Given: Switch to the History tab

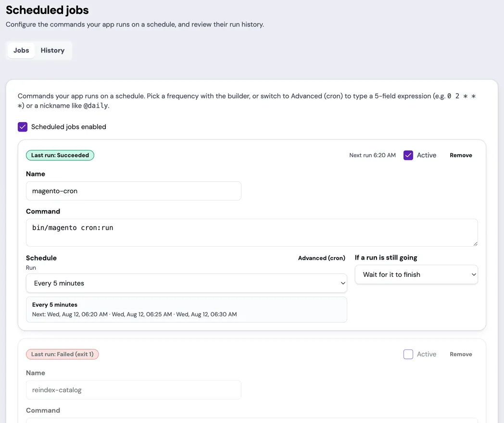Looking at the screenshot, I should (52, 50).
